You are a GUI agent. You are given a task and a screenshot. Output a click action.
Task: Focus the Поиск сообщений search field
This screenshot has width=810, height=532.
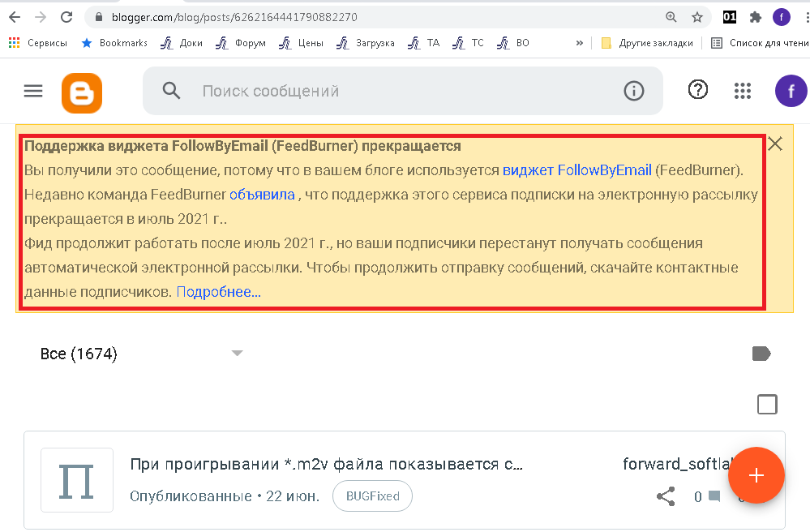click(x=403, y=91)
